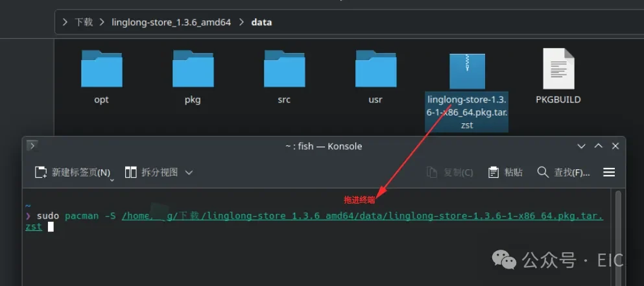Click the word sudo in the terminal command
The width and height of the screenshot is (644, 286).
click(x=47, y=216)
